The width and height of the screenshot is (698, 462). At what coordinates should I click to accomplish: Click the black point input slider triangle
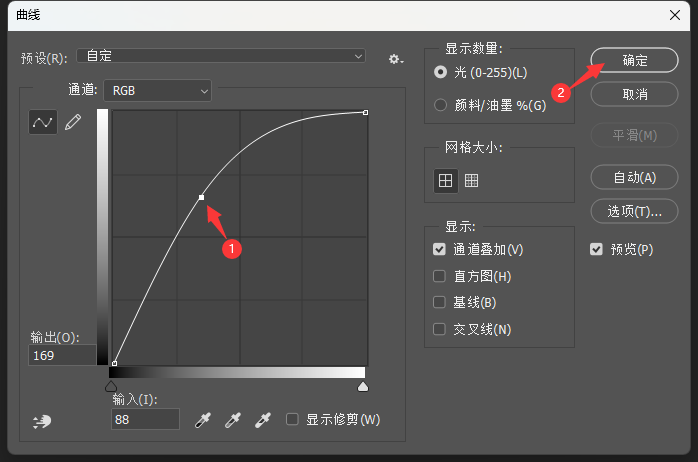(111, 386)
